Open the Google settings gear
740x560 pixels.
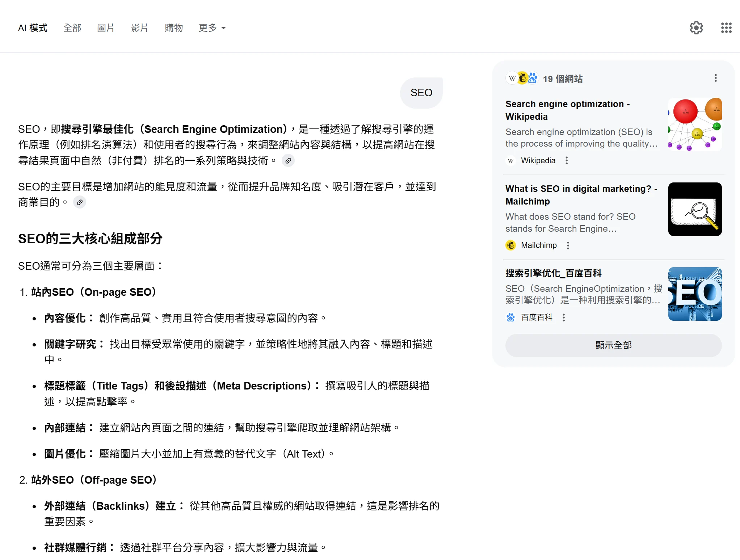696,28
